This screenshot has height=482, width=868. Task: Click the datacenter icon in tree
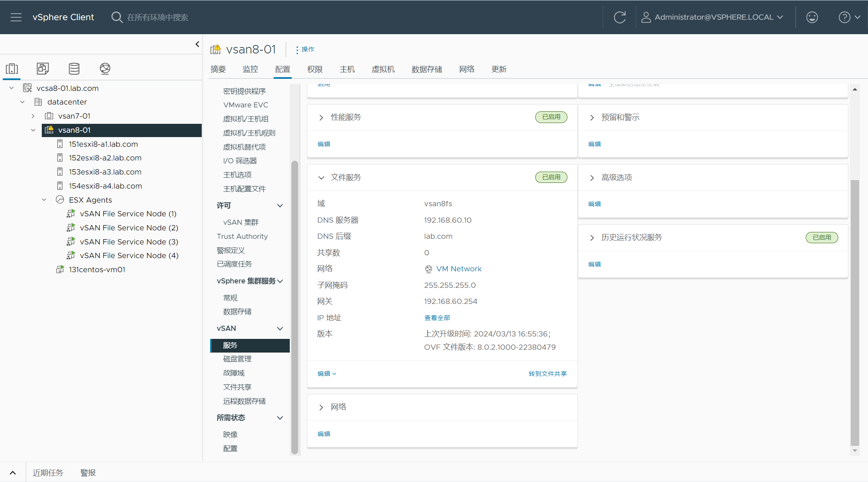(38, 102)
